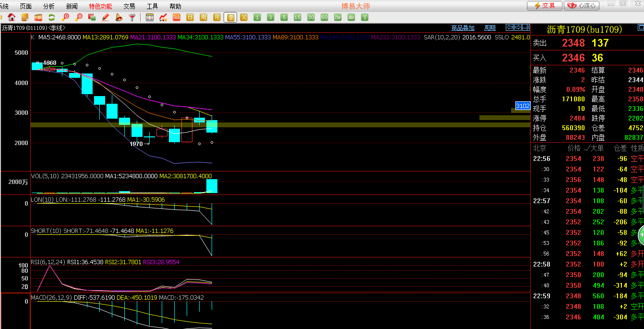The height and width of the screenshot is (329, 644).
Task: Open the 工具 menu
Action: [x=152, y=6]
